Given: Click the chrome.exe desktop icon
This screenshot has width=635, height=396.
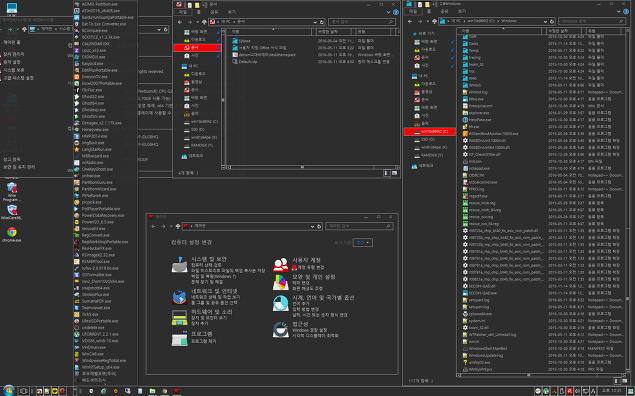Looking at the screenshot, I should click(x=12, y=234).
